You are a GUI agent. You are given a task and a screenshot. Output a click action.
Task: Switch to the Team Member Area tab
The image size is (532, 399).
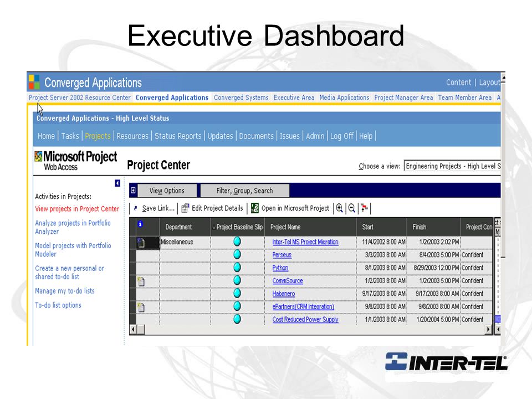464,98
